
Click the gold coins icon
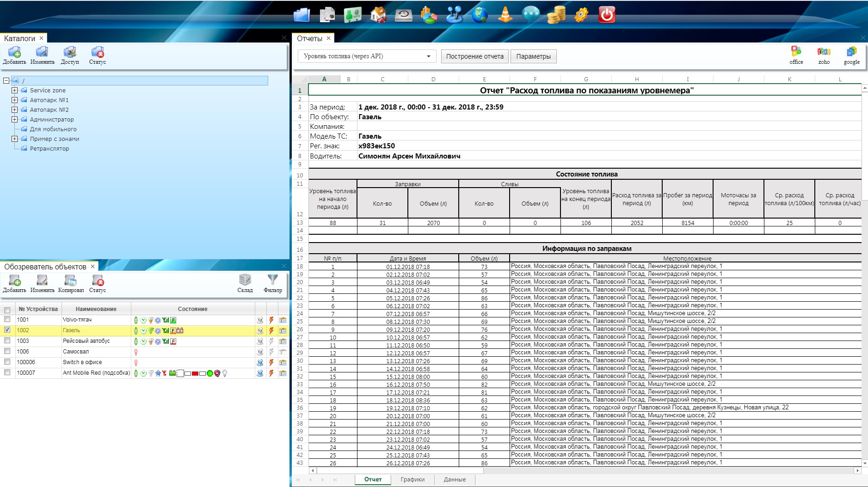click(x=556, y=15)
